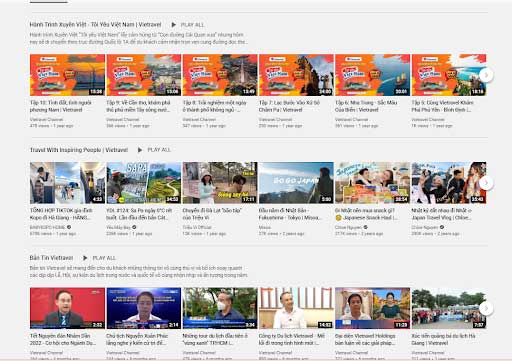Open Hành Trình Xuyên Việt playlist title
The width and height of the screenshot is (512, 361).
pos(95,25)
